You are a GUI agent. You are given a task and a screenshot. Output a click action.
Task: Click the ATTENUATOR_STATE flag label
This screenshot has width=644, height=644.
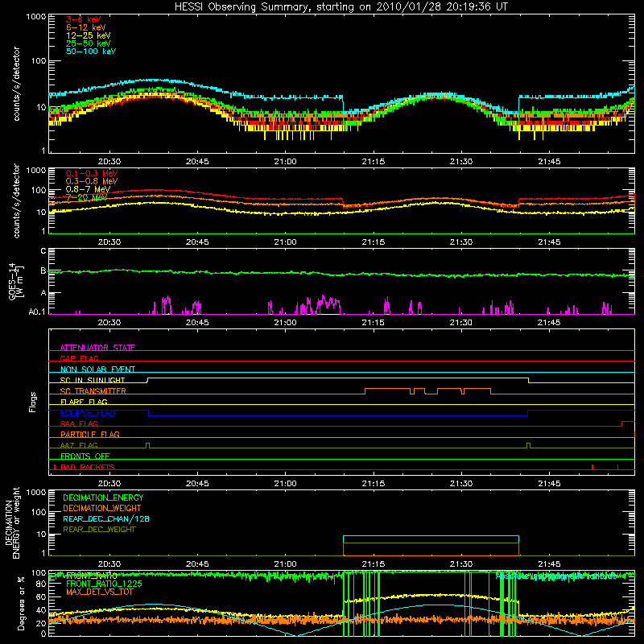click(97, 348)
